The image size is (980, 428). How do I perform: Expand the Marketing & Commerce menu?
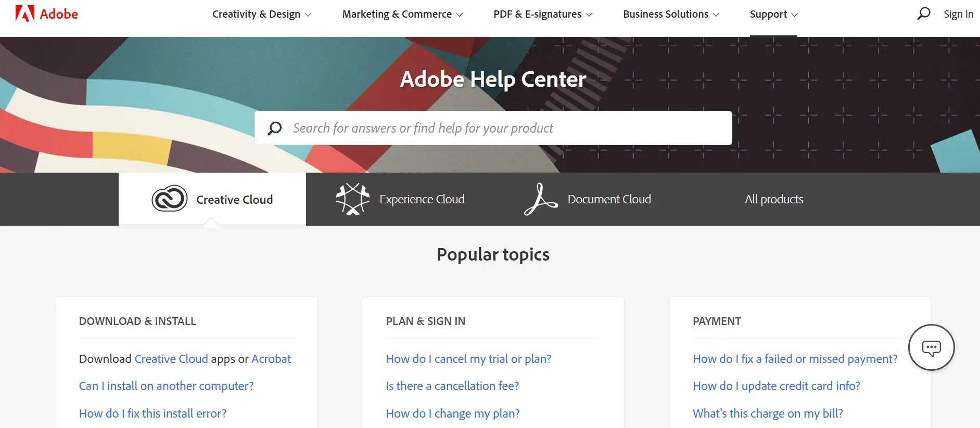(x=402, y=14)
